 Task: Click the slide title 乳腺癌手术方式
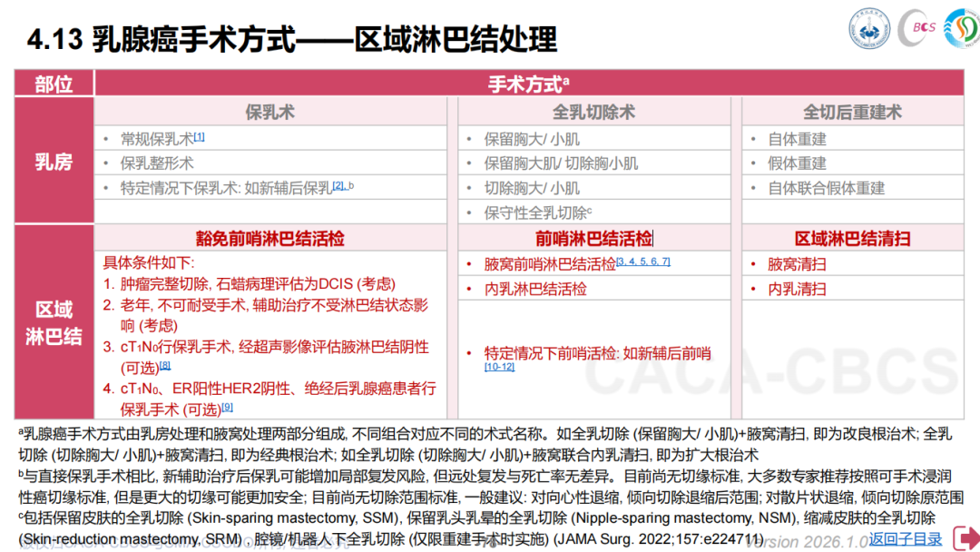pyautogui.click(x=195, y=40)
